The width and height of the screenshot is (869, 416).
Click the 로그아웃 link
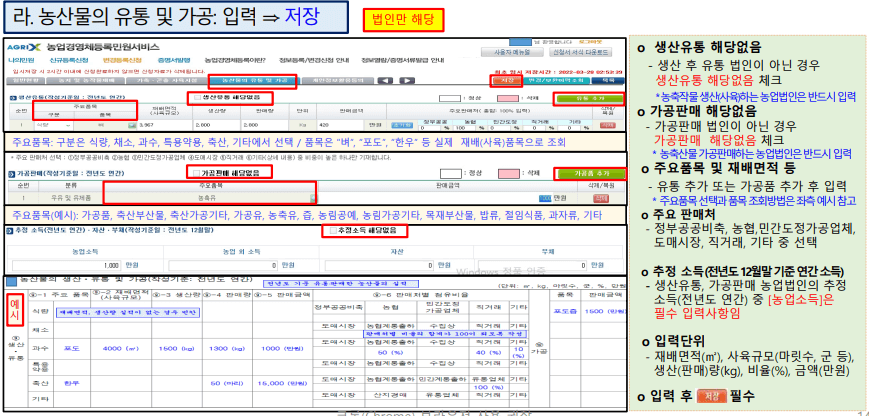589,42
